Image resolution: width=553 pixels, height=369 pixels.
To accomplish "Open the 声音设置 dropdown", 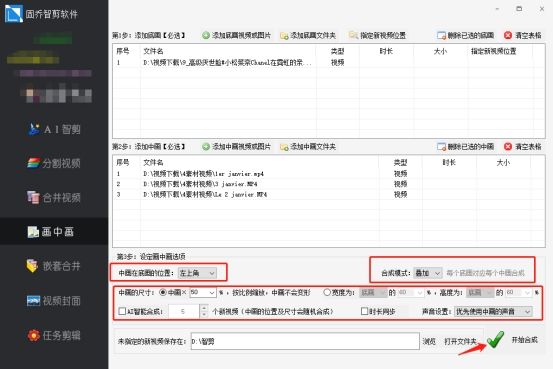I will pos(493,311).
